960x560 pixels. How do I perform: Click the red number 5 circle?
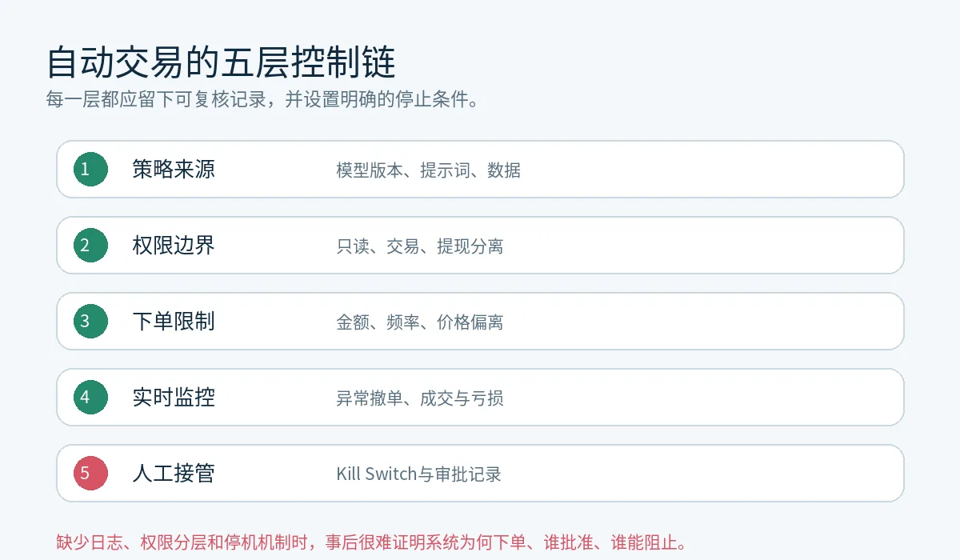90,473
